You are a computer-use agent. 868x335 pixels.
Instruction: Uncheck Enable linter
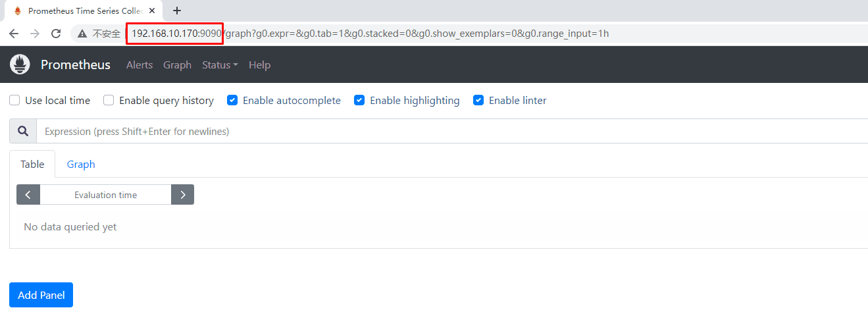click(x=478, y=100)
